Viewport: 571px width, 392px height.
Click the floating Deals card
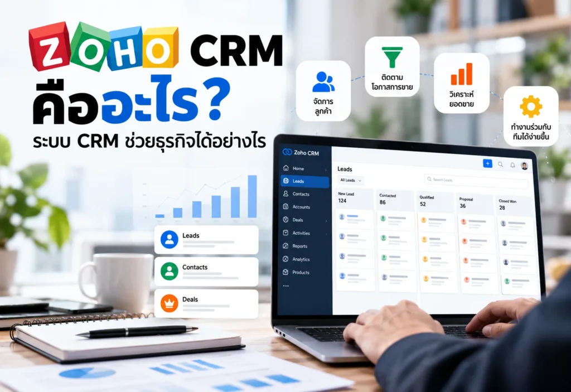pyautogui.click(x=206, y=303)
